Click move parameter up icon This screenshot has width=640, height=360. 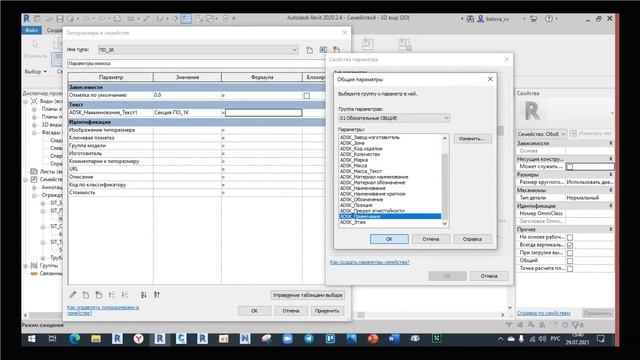tap(112, 295)
